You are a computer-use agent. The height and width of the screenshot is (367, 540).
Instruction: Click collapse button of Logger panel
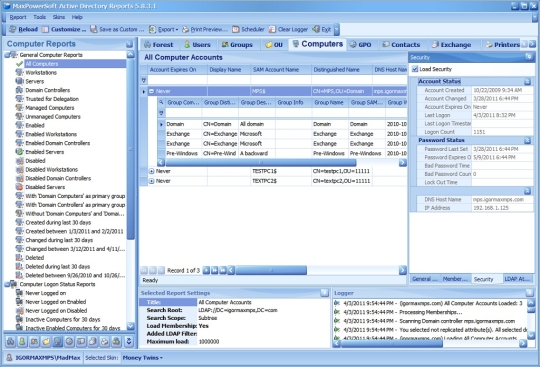point(530,293)
